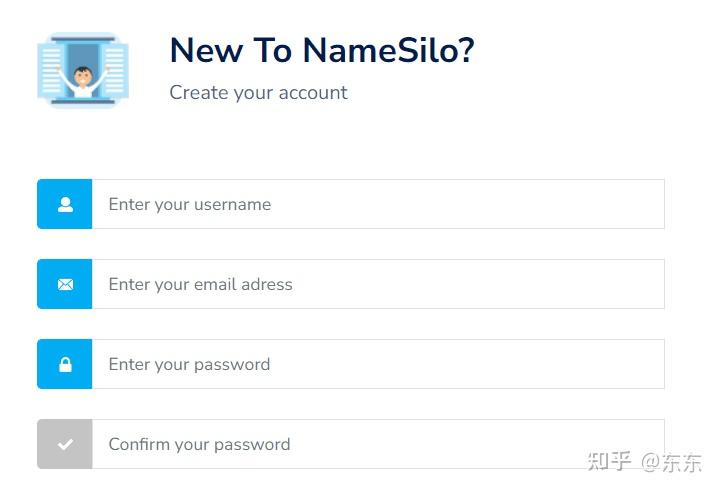Screen dimensions: 720x492
Task: Click the "Enter your username" placeholder text
Action: 189,204
